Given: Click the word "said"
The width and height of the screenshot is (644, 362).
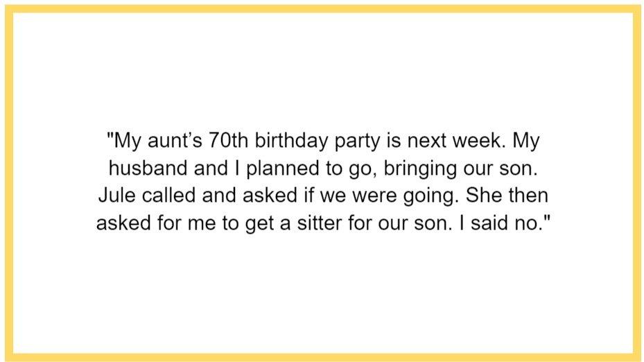Looking at the screenshot, I should pyautogui.click(x=489, y=223).
